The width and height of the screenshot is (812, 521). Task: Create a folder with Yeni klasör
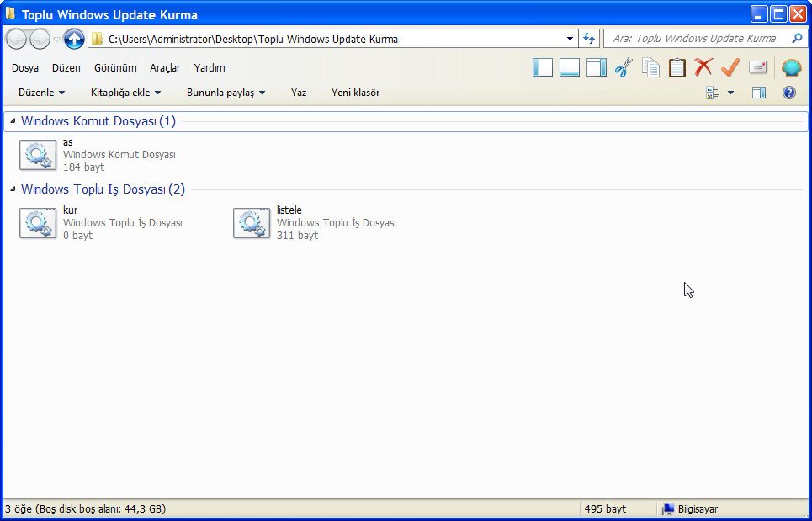[x=355, y=93]
